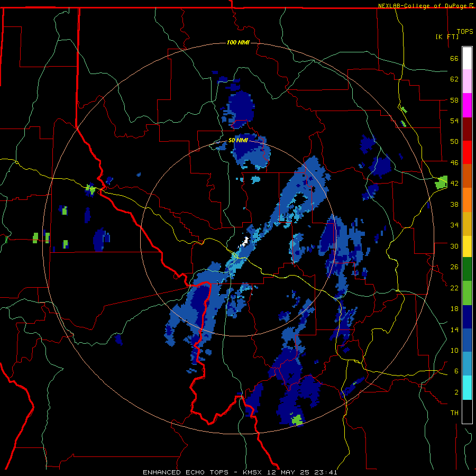Click the "38" legend value
This screenshot has height=476, width=476.
pyautogui.click(x=454, y=204)
